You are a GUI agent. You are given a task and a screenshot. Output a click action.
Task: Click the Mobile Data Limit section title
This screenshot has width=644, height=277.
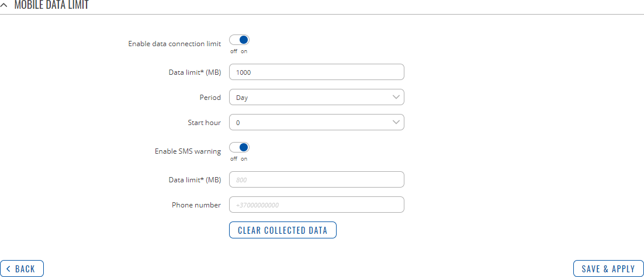51,5
